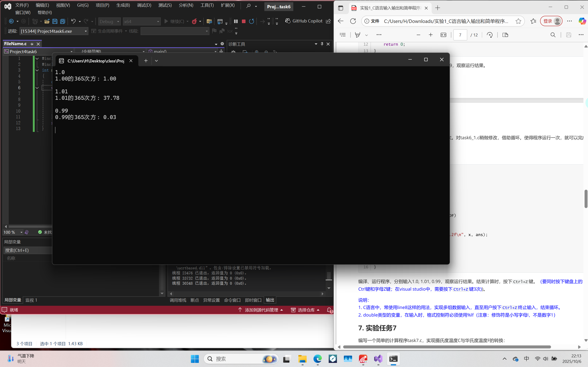Pin the diagnostics tools panel

[322, 44]
